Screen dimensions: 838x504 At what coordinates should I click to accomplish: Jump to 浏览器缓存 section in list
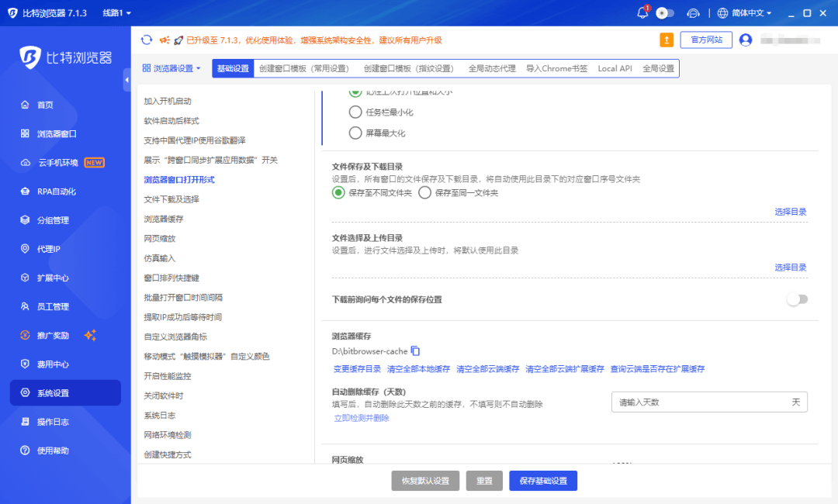164,219
